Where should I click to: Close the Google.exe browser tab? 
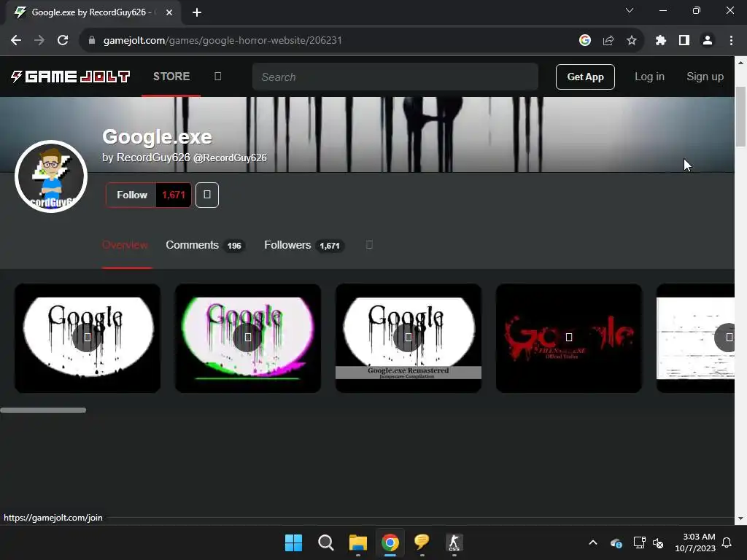(169, 12)
